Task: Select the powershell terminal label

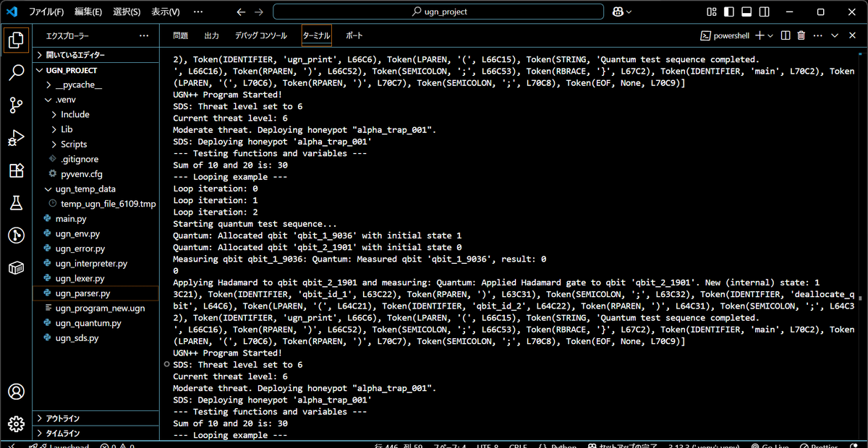Action: tap(726, 35)
